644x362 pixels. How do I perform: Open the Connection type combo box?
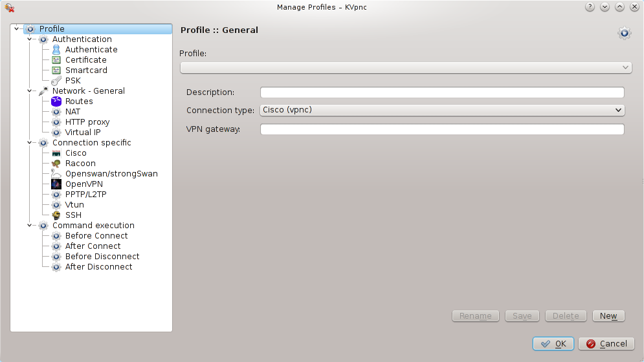click(442, 110)
